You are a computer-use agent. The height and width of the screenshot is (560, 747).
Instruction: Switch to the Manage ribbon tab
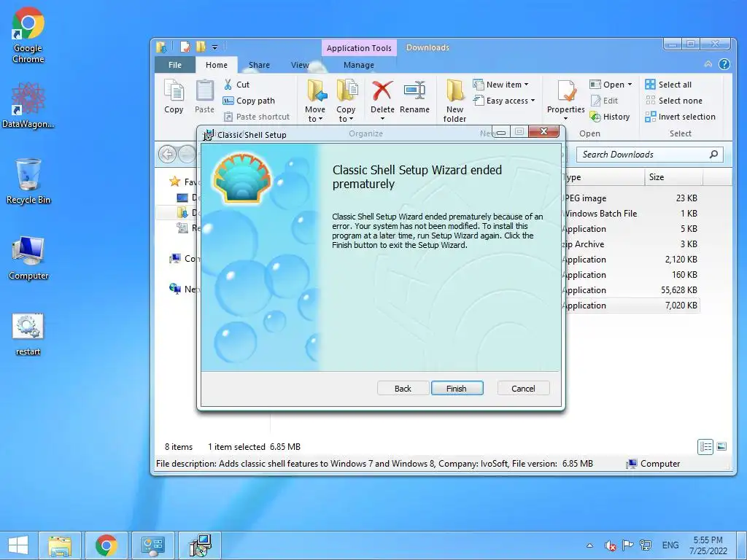point(359,65)
